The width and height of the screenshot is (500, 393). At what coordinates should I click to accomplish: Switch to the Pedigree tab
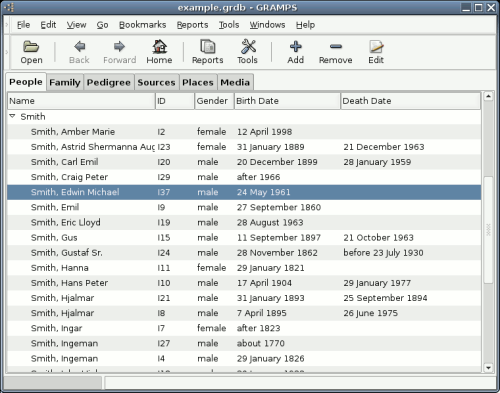pyautogui.click(x=108, y=82)
